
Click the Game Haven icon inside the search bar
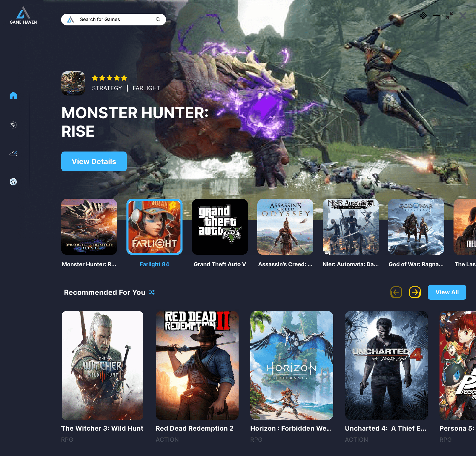point(71,19)
